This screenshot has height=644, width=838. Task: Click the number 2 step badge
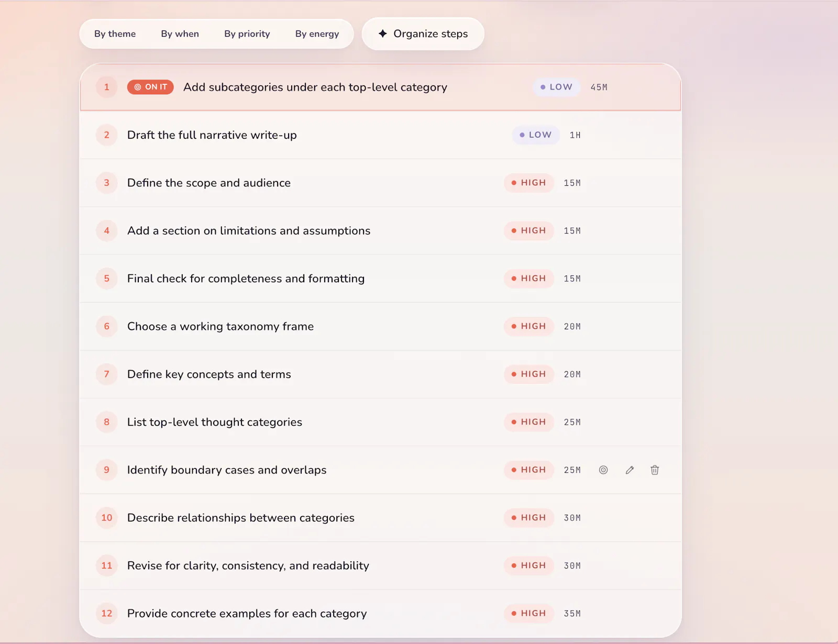point(107,135)
